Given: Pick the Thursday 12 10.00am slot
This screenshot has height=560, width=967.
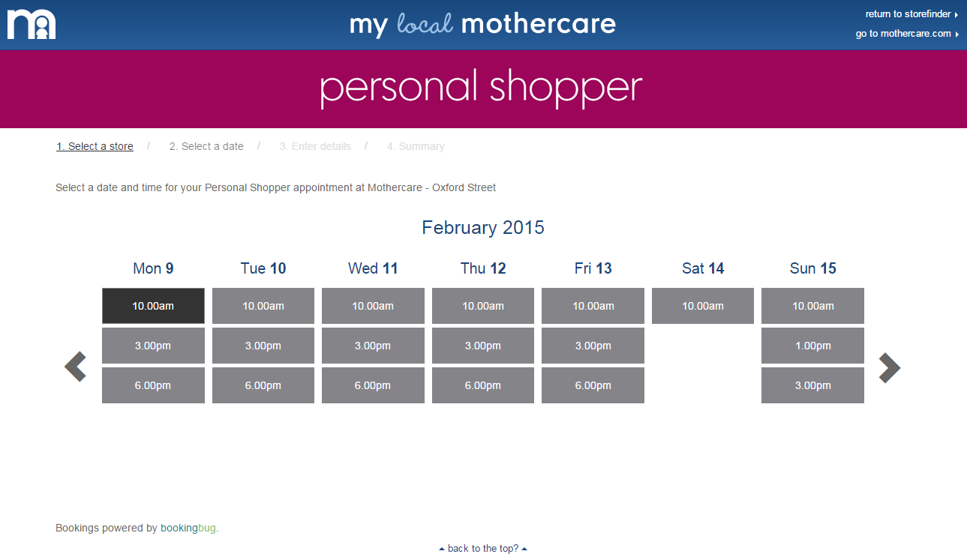Looking at the screenshot, I should click(483, 306).
